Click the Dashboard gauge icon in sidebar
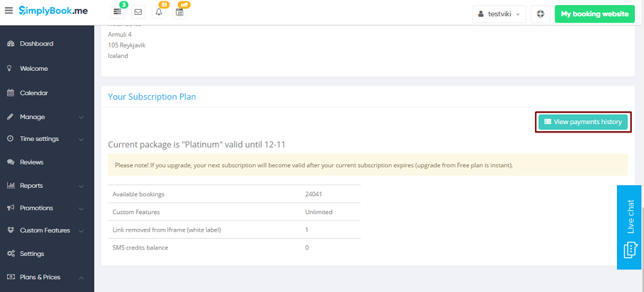644x292 pixels. [11, 44]
